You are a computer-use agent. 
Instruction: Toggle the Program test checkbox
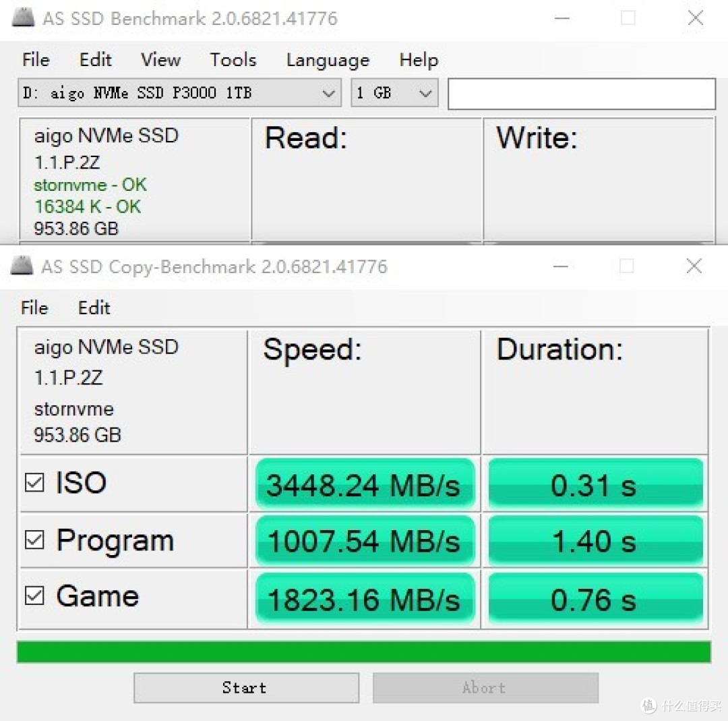(34, 540)
